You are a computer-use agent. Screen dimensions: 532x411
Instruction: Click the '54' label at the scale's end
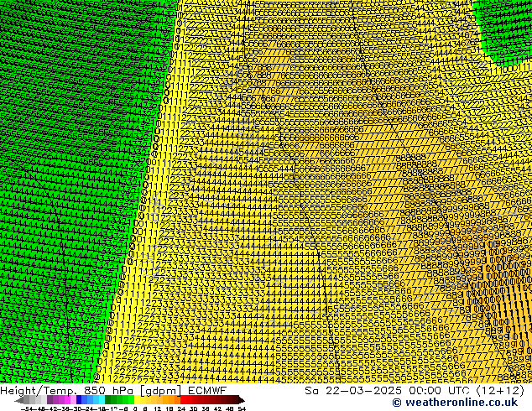242,408
